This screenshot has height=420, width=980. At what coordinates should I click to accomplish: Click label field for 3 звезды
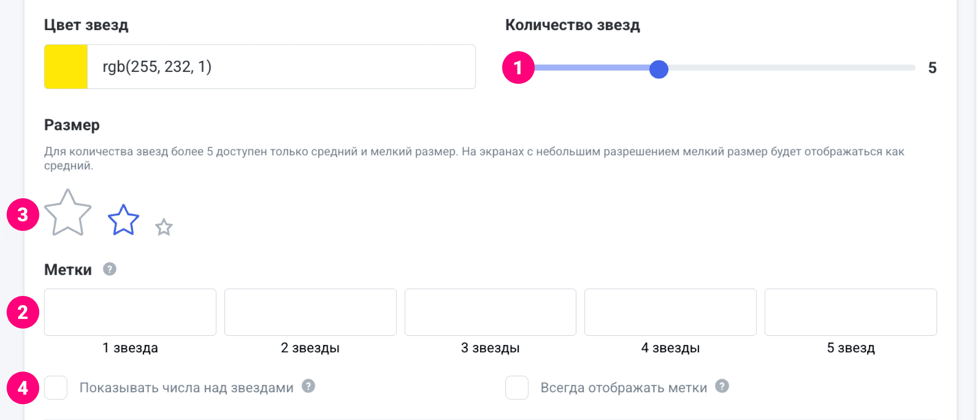[490, 312]
